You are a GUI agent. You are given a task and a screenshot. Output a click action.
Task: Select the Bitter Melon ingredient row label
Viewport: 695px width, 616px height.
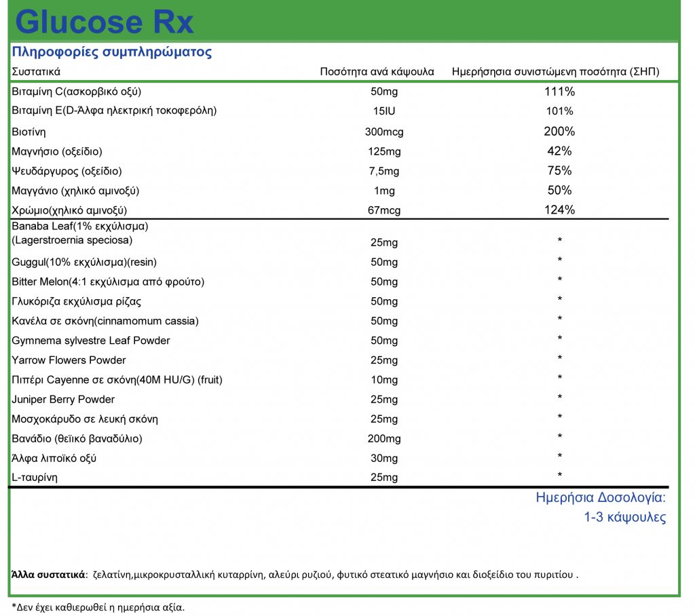(108, 282)
